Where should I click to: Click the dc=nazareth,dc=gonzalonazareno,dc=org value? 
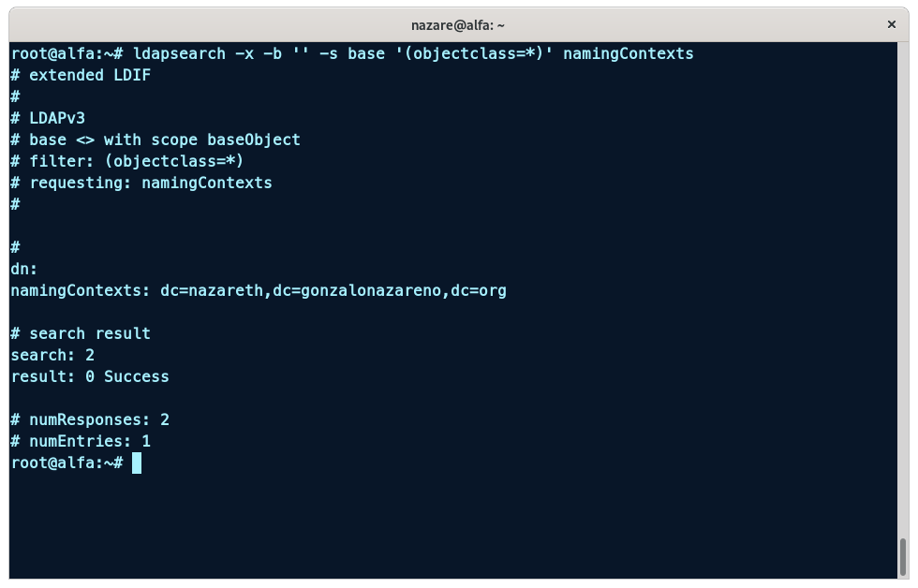point(333,290)
